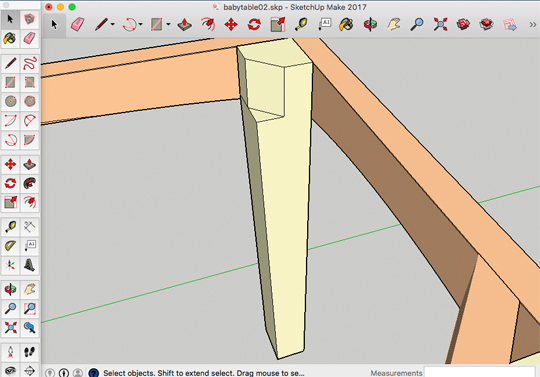The image size is (540, 377).
Task: Open the Shapes tool dropdown arrow in top toolbar
Action: tap(168, 25)
